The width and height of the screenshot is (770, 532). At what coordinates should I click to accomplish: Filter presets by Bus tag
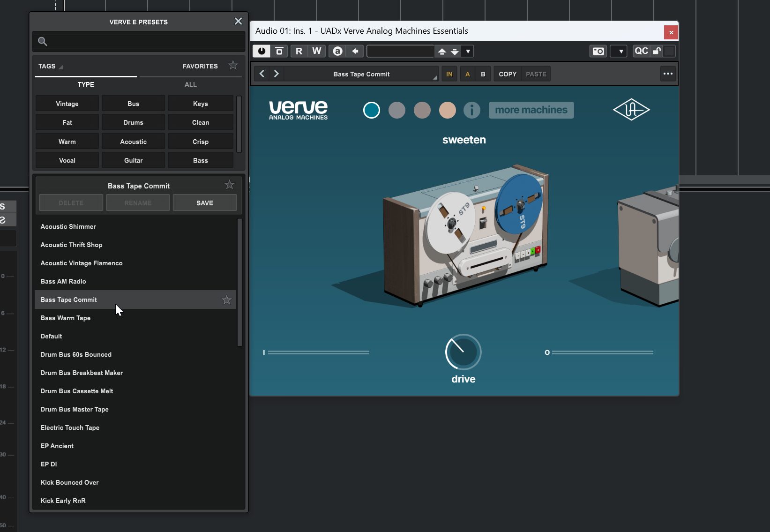coord(134,104)
